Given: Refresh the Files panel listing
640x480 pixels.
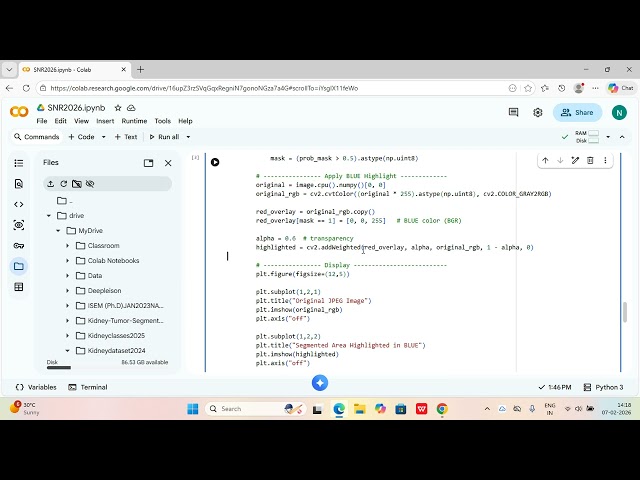Looking at the screenshot, I should pyautogui.click(x=63, y=184).
